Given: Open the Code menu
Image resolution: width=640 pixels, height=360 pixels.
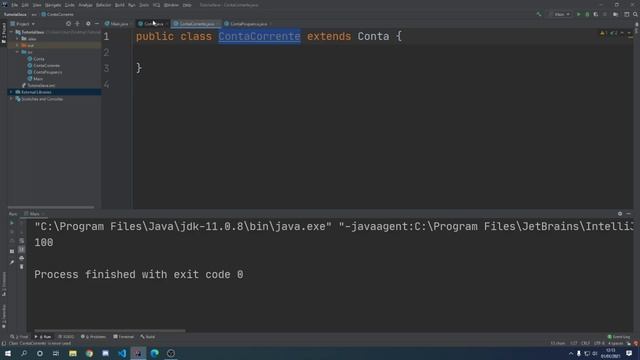Looking at the screenshot, I should click(70, 5).
